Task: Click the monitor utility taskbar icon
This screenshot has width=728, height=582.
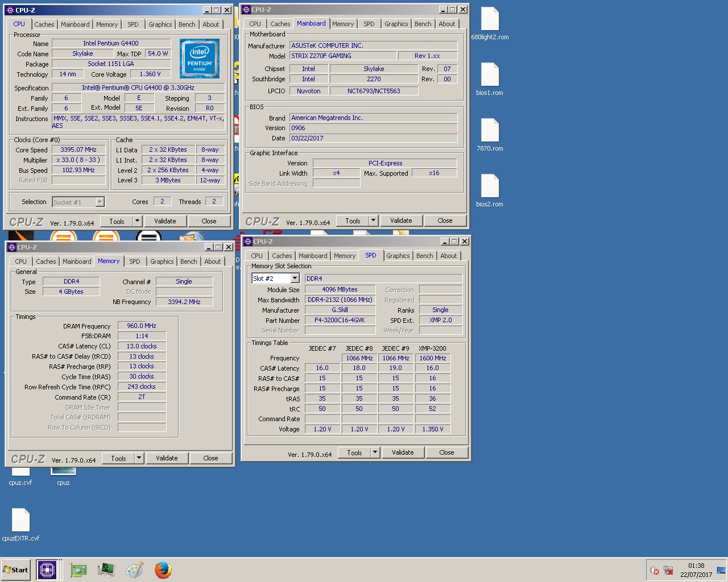Action: tap(106, 570)
